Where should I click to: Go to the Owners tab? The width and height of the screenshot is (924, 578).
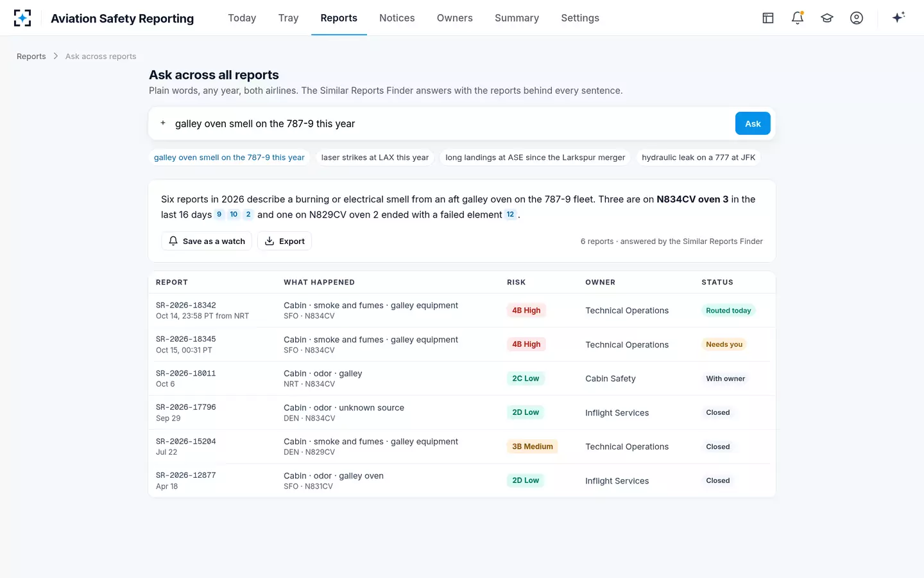coord(455,18)
